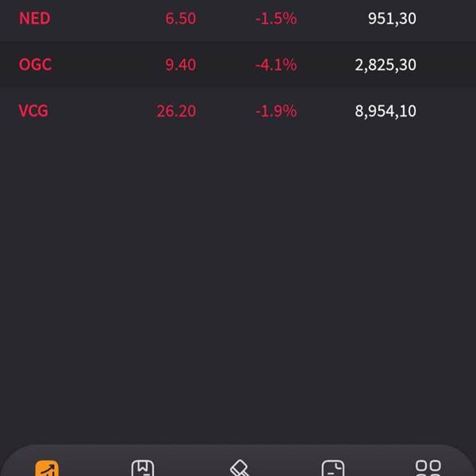This screenshot has width=476, height=476.
Task: Open the four-squares more menu icon
Action: [428, 468]
